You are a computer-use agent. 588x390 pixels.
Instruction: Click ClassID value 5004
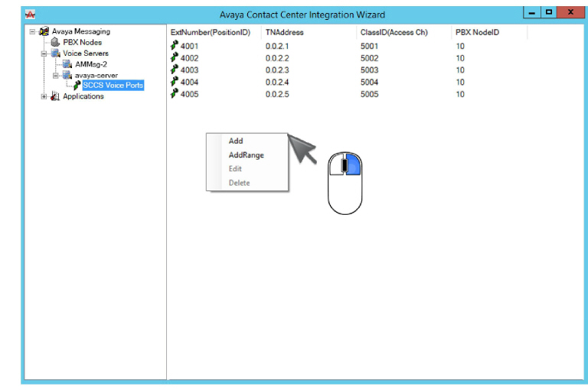tap(369, 82)
